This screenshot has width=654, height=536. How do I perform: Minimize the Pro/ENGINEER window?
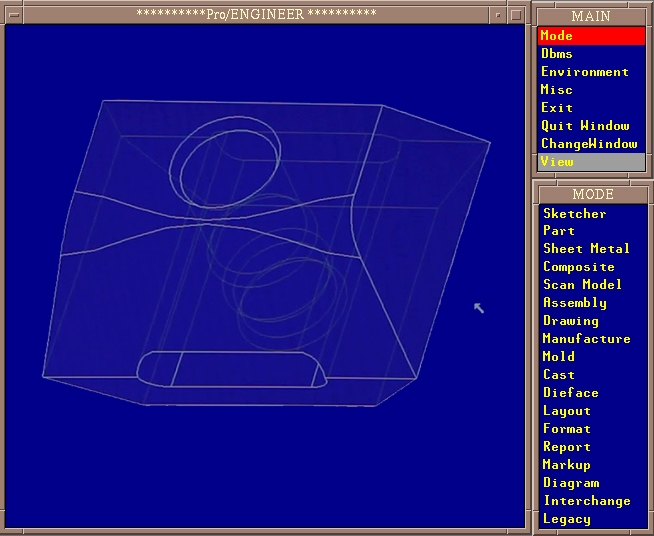coord(498,15)
